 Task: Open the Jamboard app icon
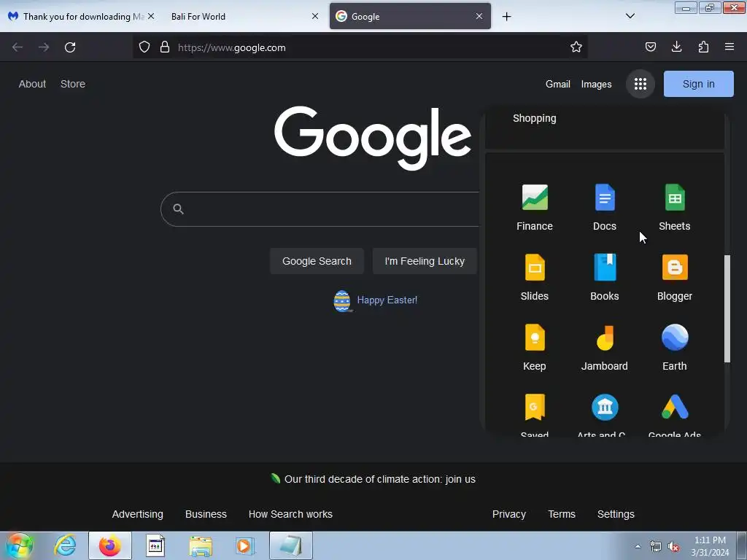[605, 337]
